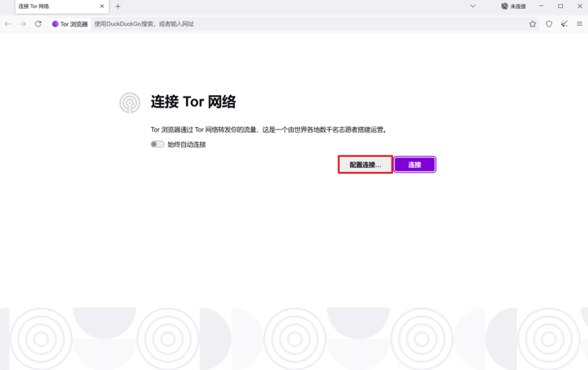Open the hamburger application menu

tap(579, 24)
